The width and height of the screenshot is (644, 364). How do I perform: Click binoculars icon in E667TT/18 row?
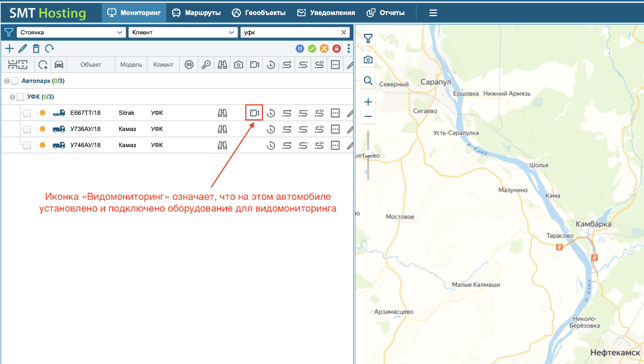(222, 113)
